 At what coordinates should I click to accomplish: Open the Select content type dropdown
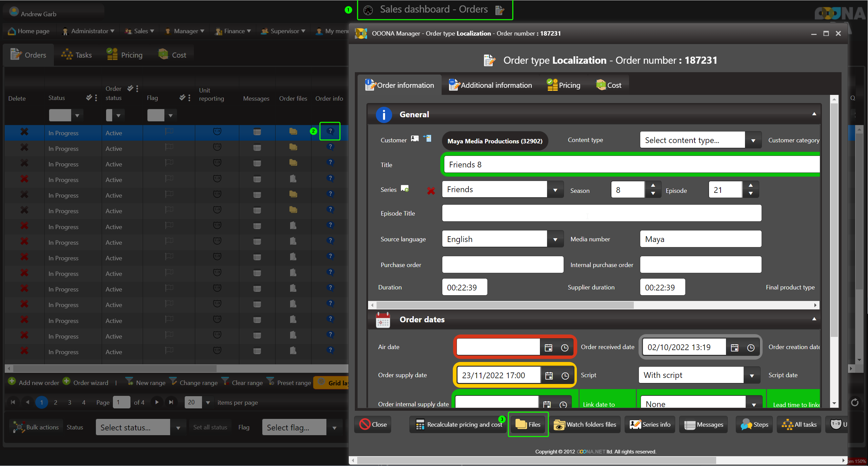point(753,140)
